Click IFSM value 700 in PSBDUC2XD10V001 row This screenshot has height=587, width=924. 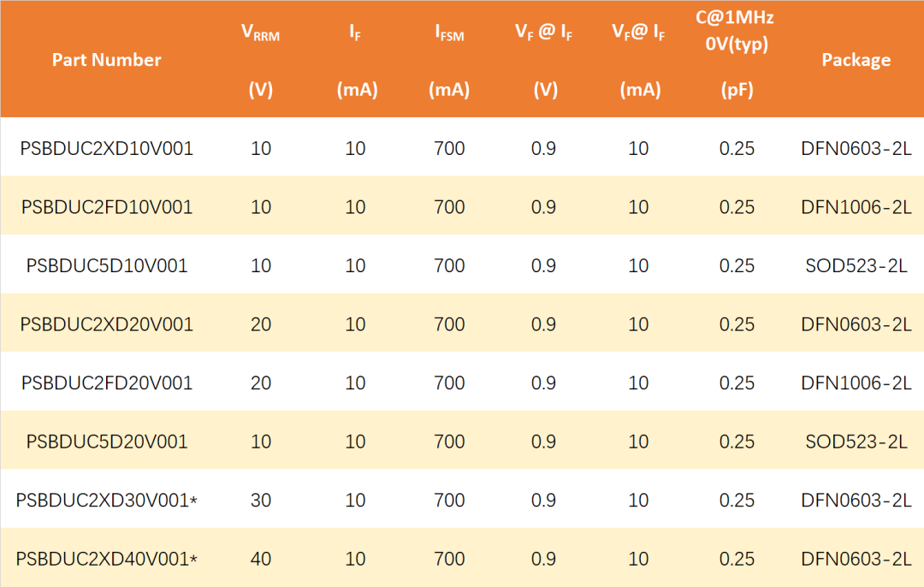pos(449,148)
